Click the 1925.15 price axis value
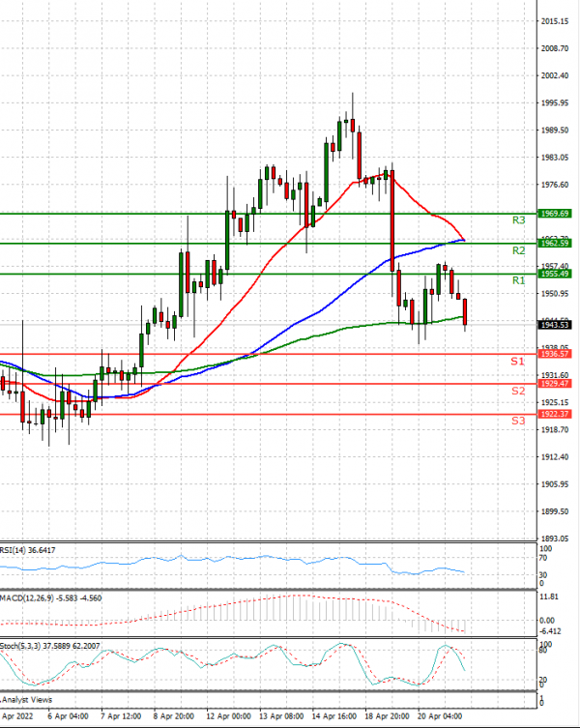580x728 pixels. click(555, 402)
